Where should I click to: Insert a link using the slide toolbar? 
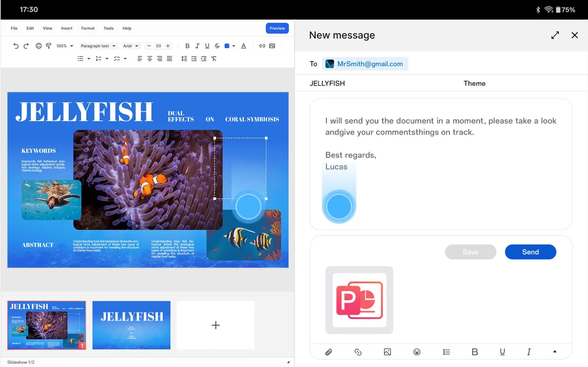tap(262, 46)
